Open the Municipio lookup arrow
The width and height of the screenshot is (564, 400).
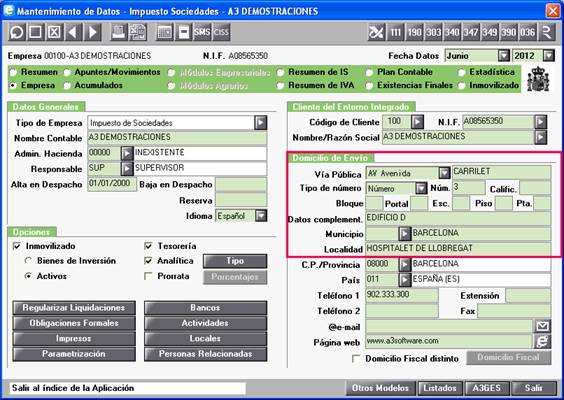point(404,234)
